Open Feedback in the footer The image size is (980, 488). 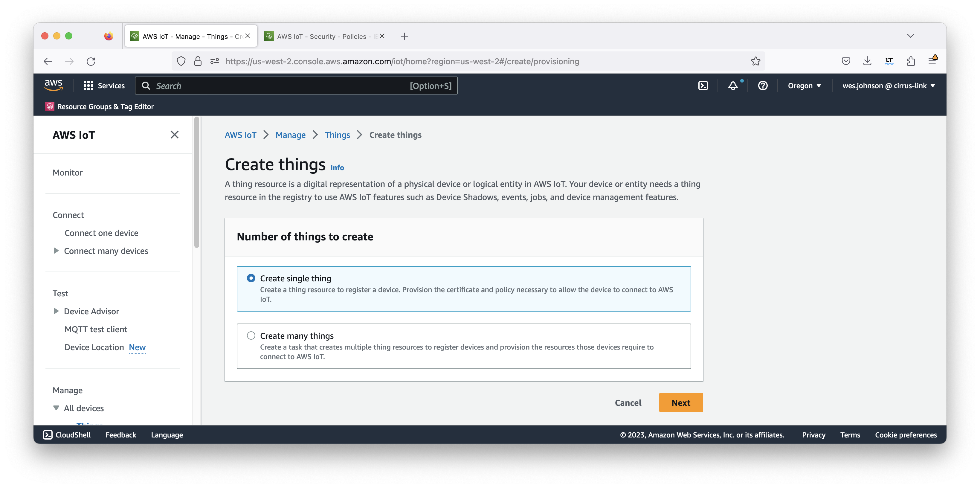click(x=120, y=435)
